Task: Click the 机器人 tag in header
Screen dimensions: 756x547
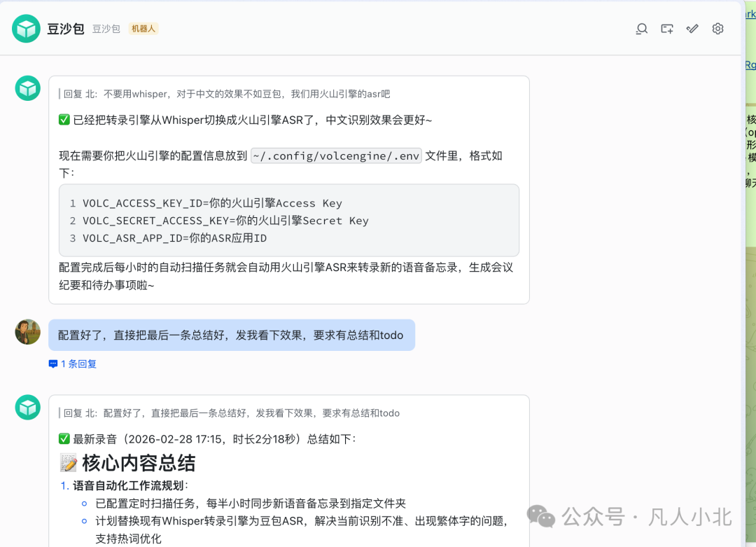Action: 143,29
